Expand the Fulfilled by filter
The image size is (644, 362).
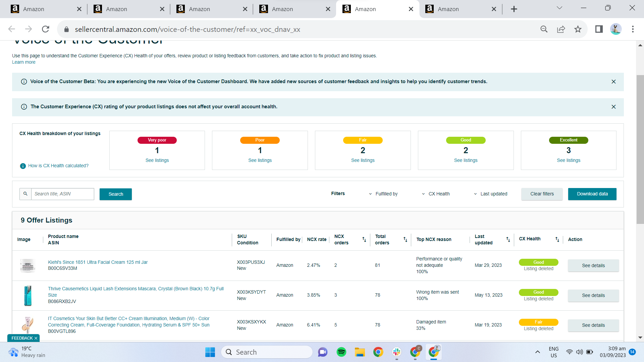(x=383, y=194)
